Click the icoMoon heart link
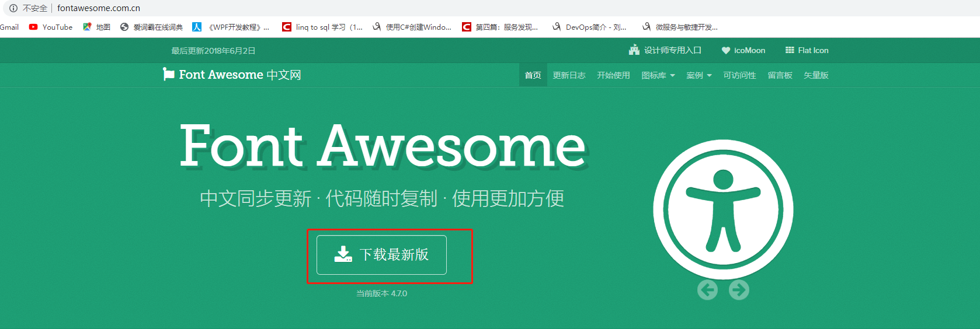The image size is (980, 329). [x=743, y=50]
